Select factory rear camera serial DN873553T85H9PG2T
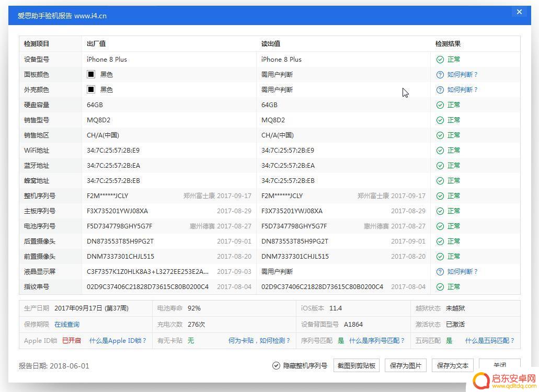539x392 pixels. (x=120, y=241)
